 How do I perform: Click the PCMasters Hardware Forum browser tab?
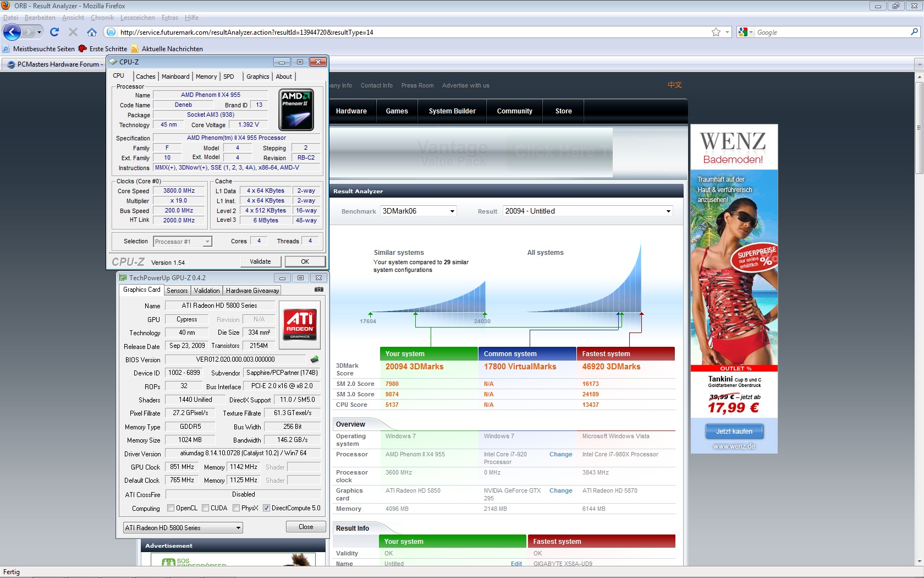[55, 64]
